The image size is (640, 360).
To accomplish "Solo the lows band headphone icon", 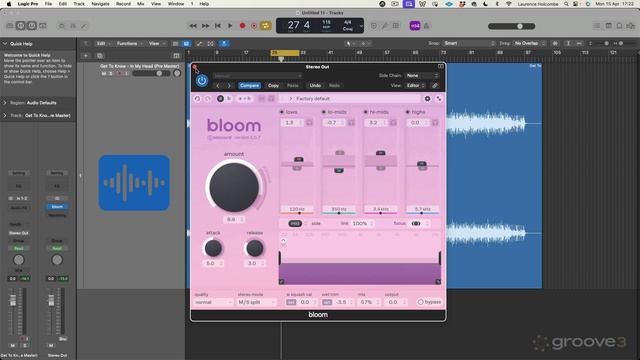I will coord(309,122).
